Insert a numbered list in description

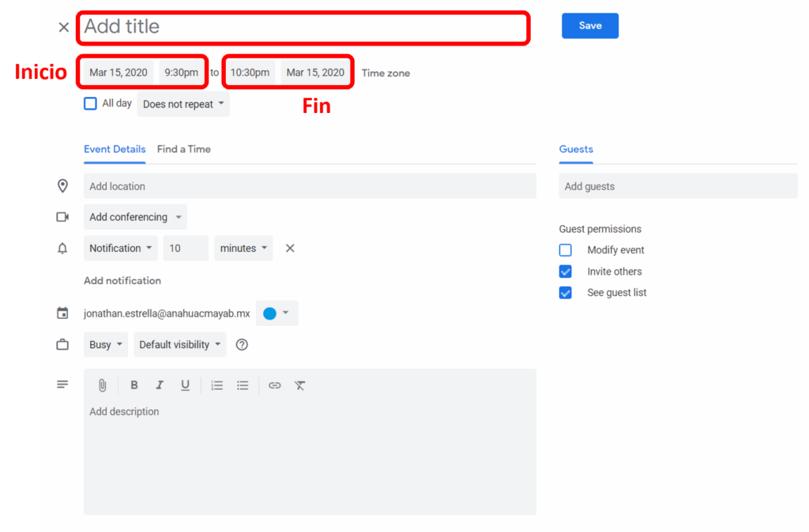click(x=217, y=385)
